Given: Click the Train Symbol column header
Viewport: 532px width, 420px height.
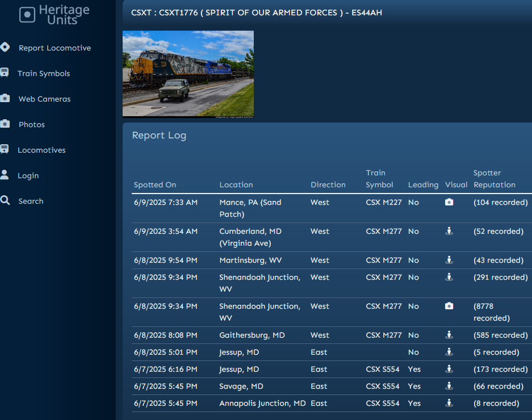Looking at the screenshot, I should (x=379, y=179).
